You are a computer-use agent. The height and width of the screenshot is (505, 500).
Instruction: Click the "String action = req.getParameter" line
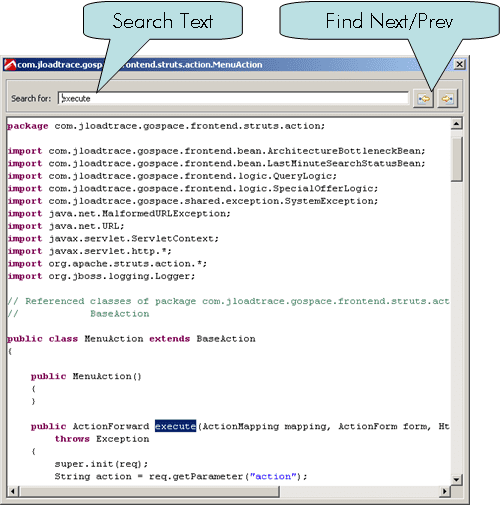[181, 476]
